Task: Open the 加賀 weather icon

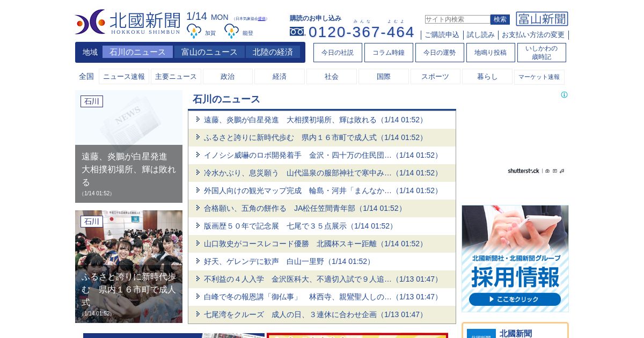Action: pos(194,31)
